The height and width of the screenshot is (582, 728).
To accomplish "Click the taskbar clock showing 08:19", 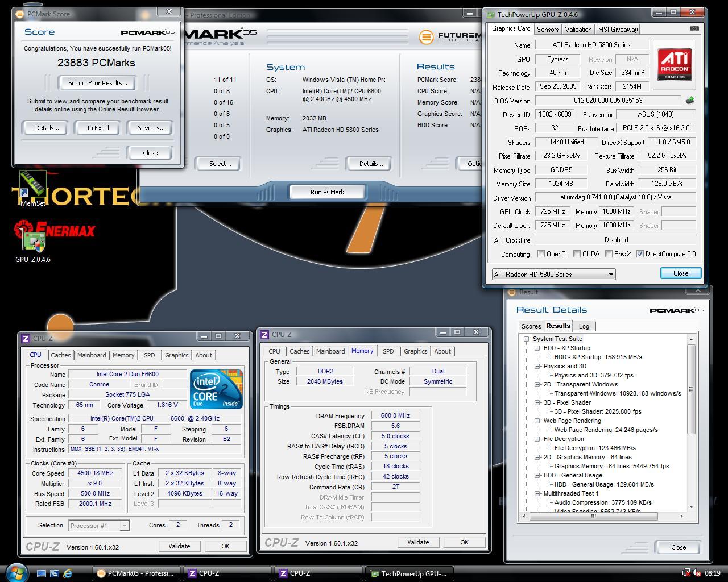I will point(712,573).
